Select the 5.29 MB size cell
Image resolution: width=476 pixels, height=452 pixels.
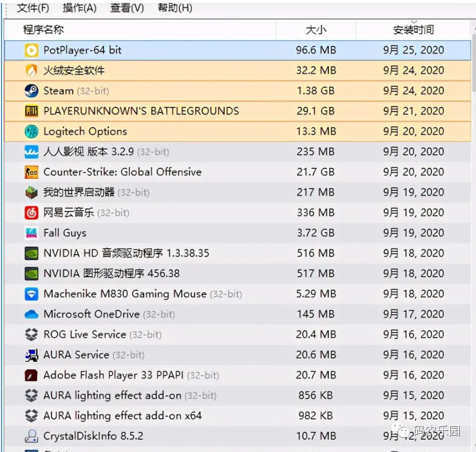point(316,294)
